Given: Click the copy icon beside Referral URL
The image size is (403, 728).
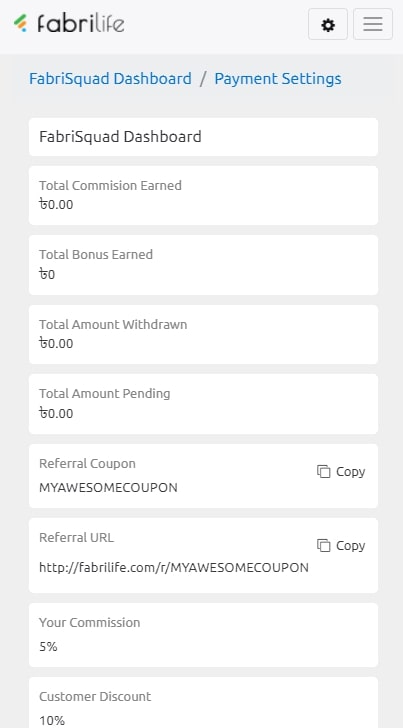Looking at the screenshot, I should click(324, 546).
